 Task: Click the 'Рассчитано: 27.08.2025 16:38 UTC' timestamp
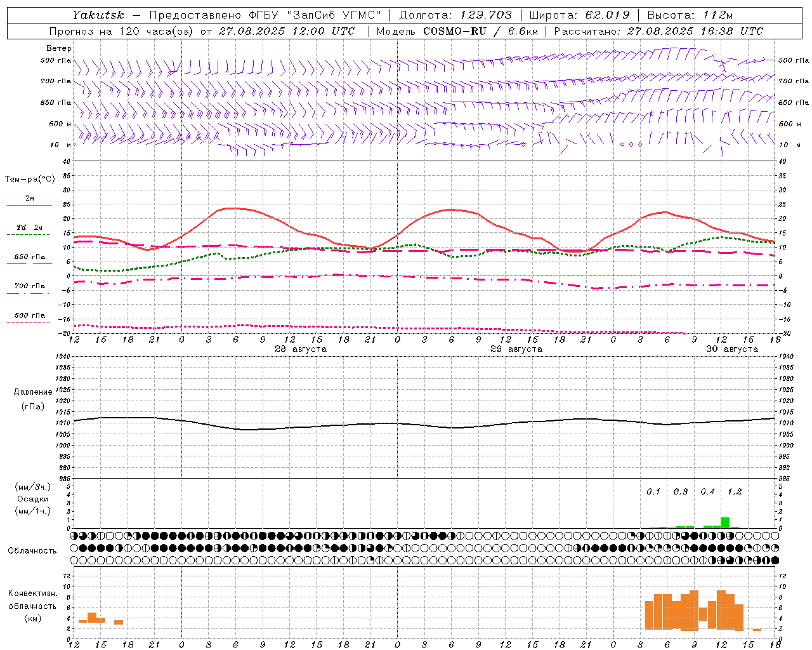658,31
